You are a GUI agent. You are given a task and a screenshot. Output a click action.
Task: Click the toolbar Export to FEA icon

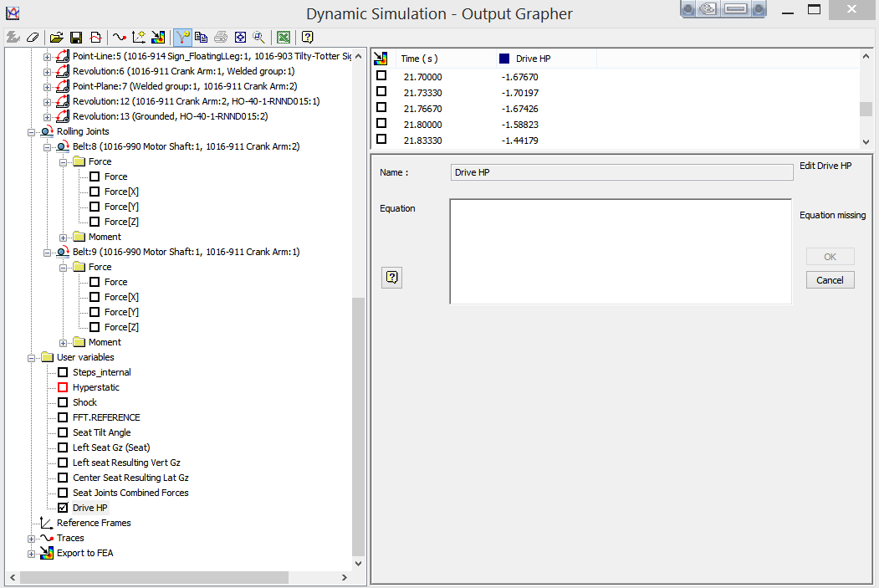158,38
